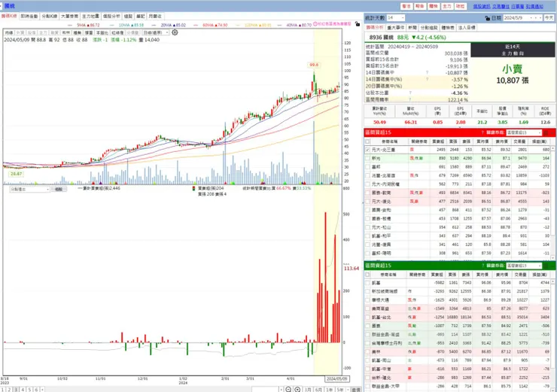557x392 pixels.
Task: Click help icon in 區間買超15 header
Action: (482, 132)
